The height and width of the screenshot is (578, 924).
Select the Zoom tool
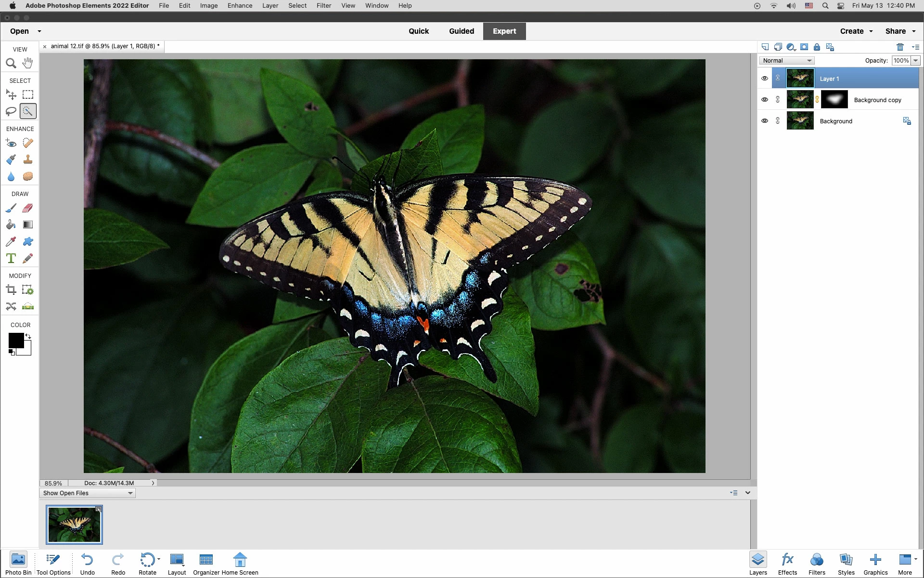point(11,63)
